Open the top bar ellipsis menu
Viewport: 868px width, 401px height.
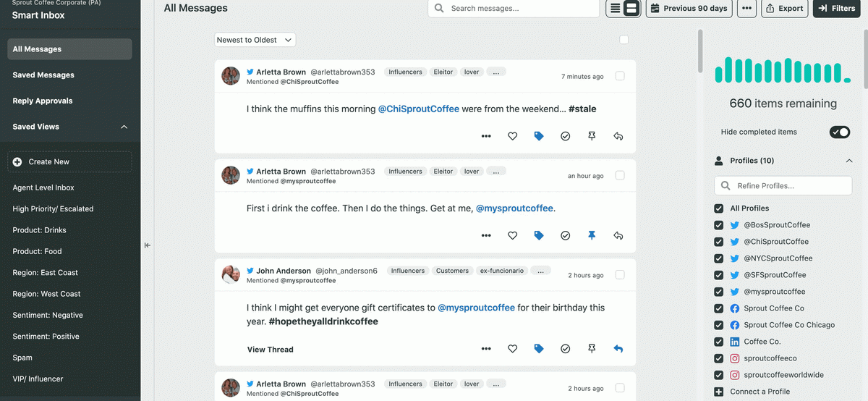(x=746, y=9)
